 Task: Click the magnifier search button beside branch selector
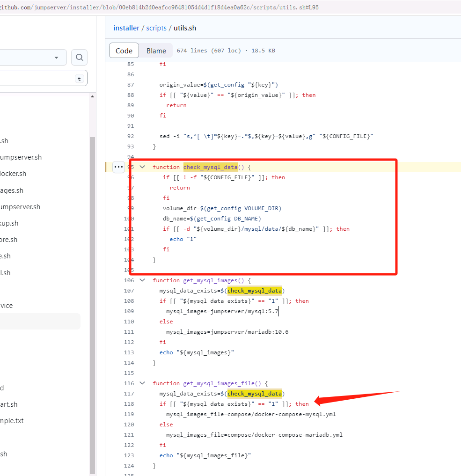79,58
